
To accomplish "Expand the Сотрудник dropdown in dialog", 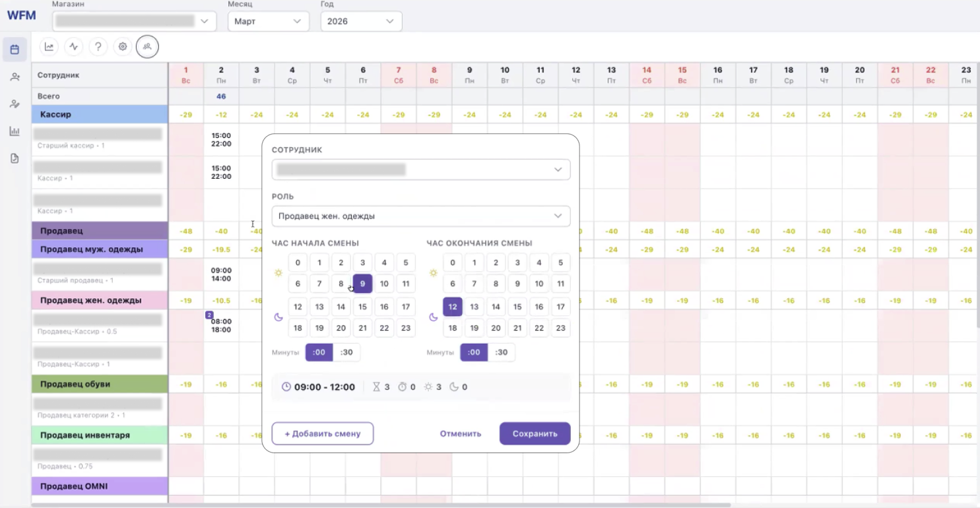I will click(421, 170).
